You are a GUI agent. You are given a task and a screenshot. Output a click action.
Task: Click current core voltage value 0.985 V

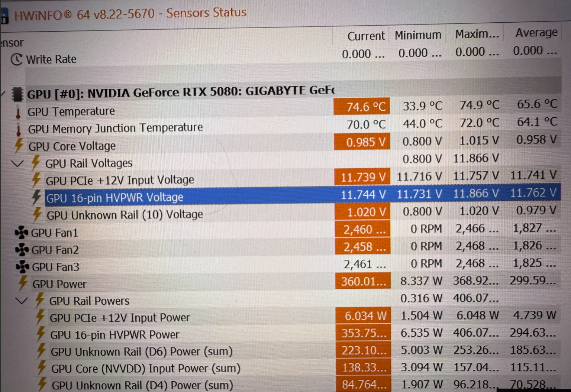coord(362,142)
